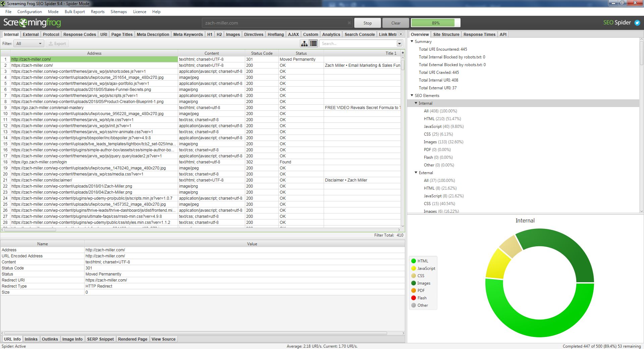Collapse the Summary section

412,42
